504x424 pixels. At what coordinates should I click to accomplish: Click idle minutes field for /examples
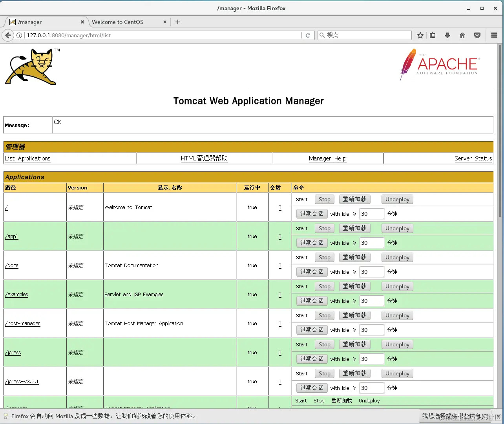pos(372,301)
